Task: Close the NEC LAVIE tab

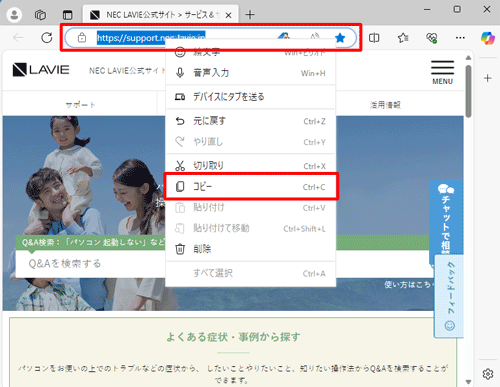Action: (x=228, y=15)
